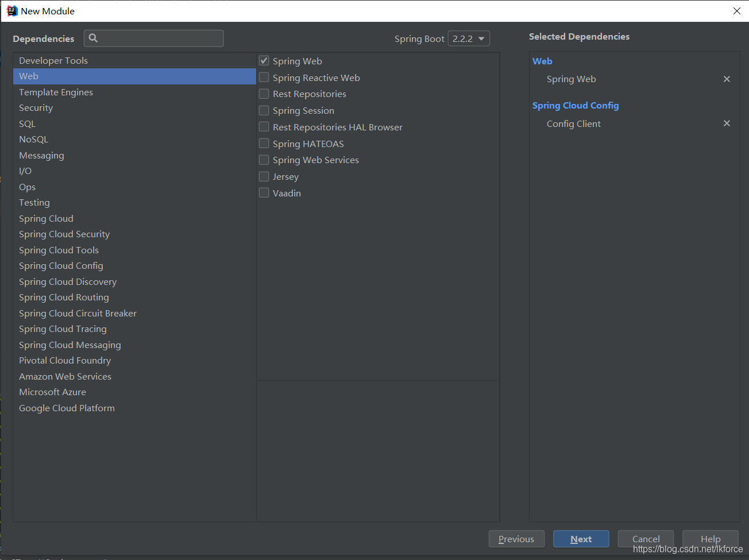This screenshot has height=560, width=749.
Task: Open the Messaging category
Action: (134, 155)
